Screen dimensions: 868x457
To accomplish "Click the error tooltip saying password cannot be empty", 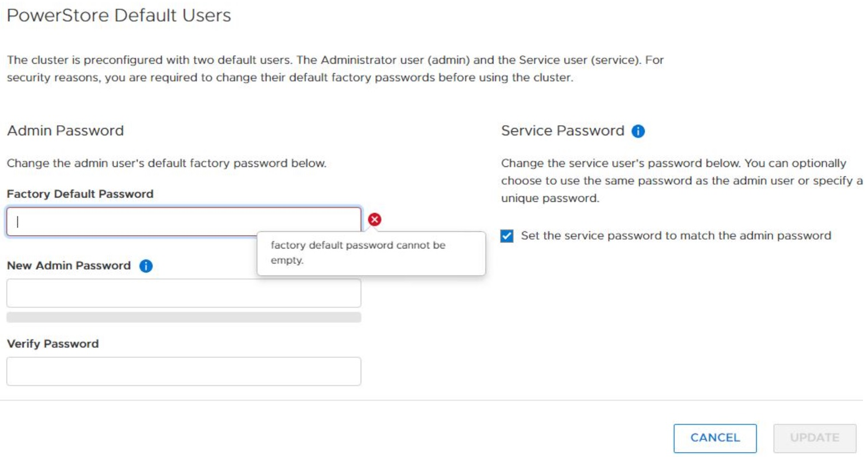I will (371, 252).
